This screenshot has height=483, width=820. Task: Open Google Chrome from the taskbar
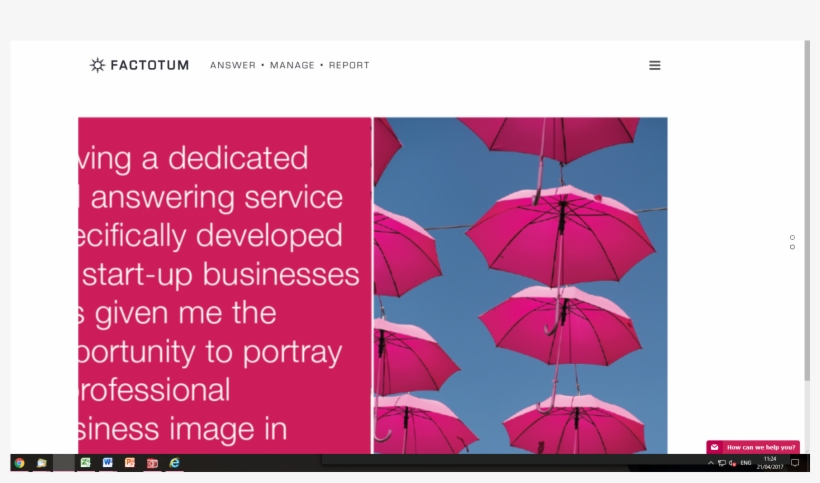19,463
